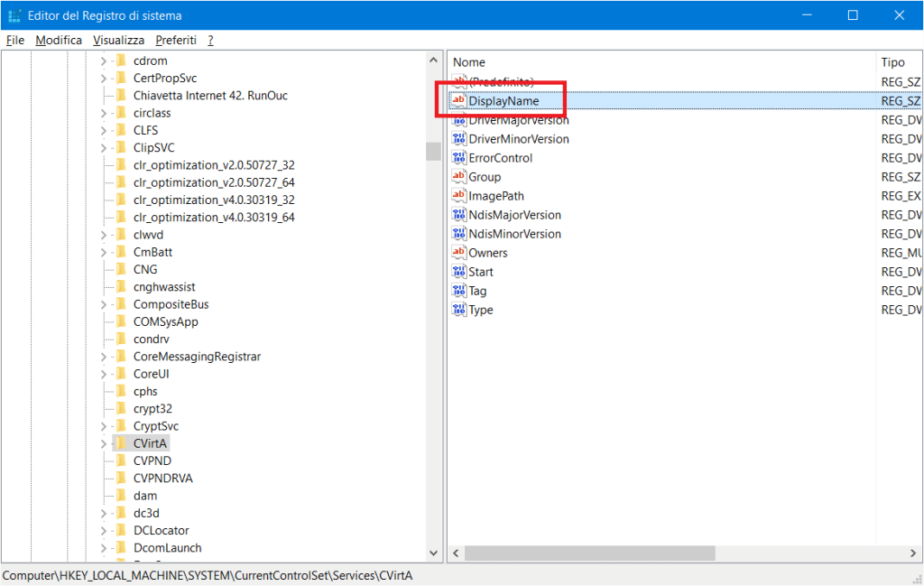
Task: Select the ImagePath value name
Action: pos(496,196)
